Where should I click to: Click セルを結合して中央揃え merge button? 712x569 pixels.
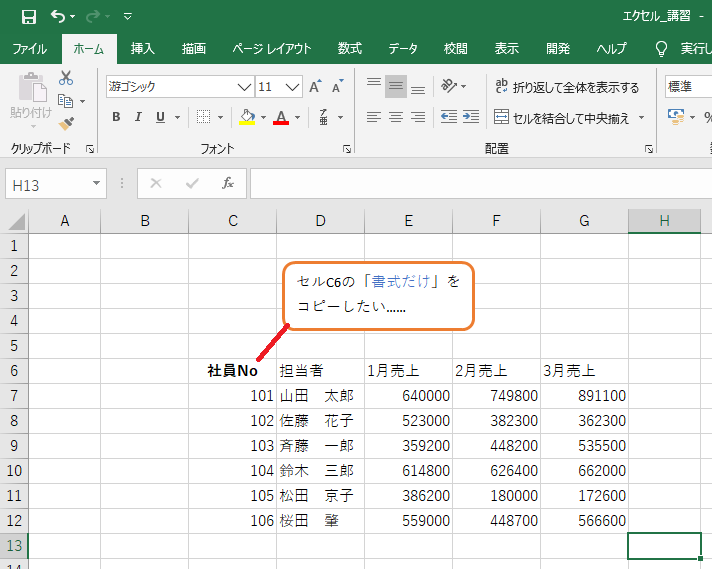[x=562, y=118]
